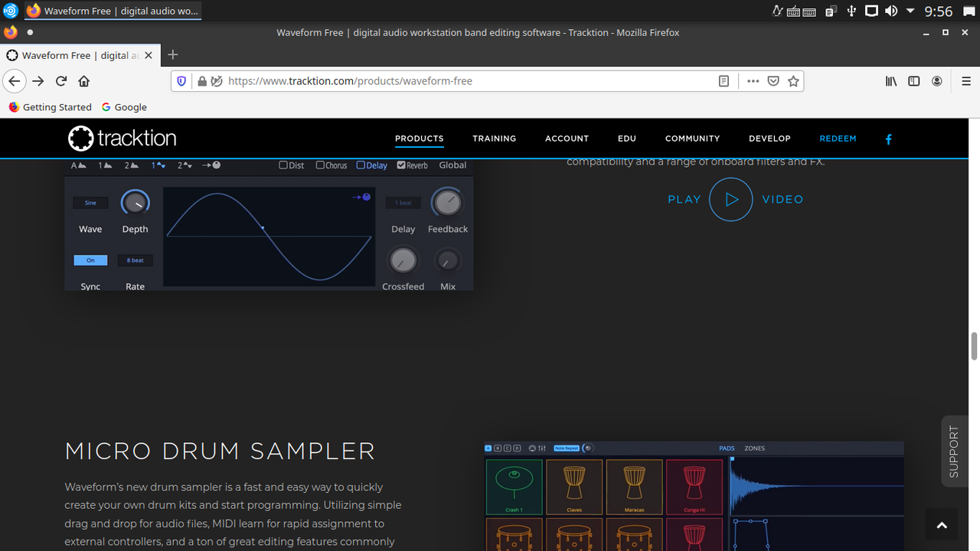Screen dimensions: 980x551
Task: Bookmark this page with the star icon
Action: 793,80
